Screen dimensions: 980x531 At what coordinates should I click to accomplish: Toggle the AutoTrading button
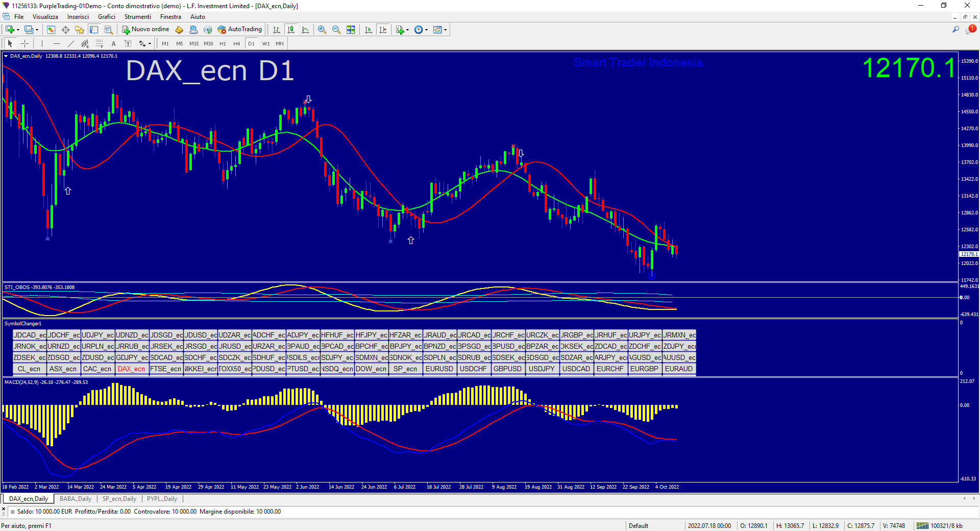(240, 30)
